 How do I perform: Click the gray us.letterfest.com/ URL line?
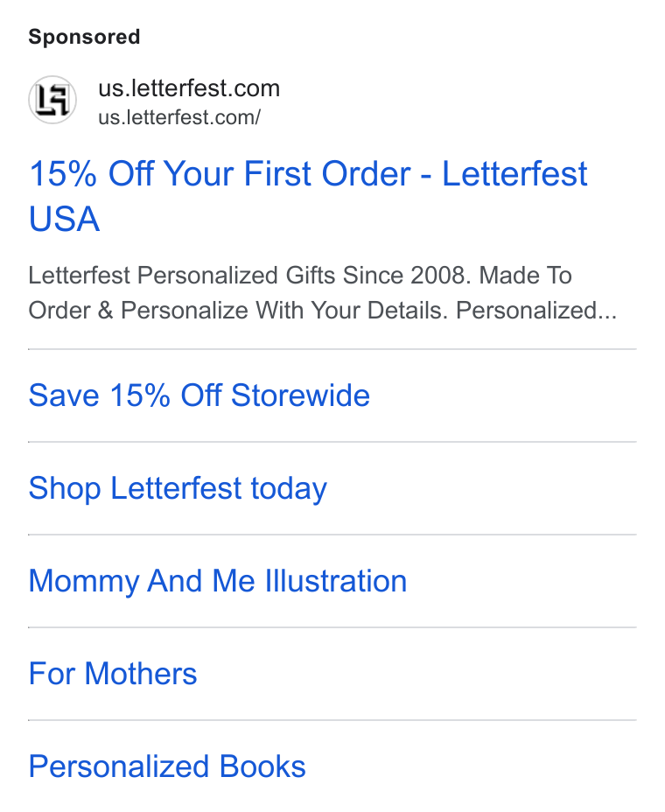(x=179, y=117)
